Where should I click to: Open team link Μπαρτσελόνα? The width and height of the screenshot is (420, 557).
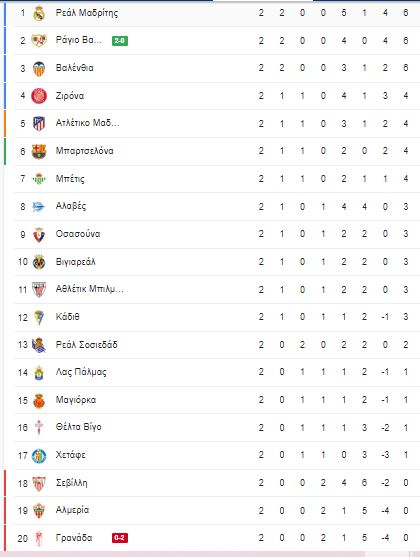85,151
